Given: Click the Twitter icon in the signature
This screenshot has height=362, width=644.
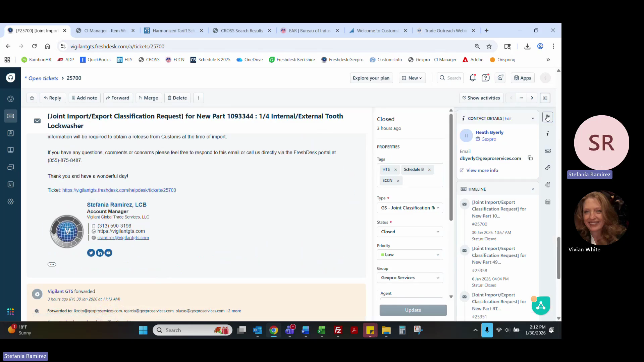Looking at the screenshot, I should click(x=91, y=253).
